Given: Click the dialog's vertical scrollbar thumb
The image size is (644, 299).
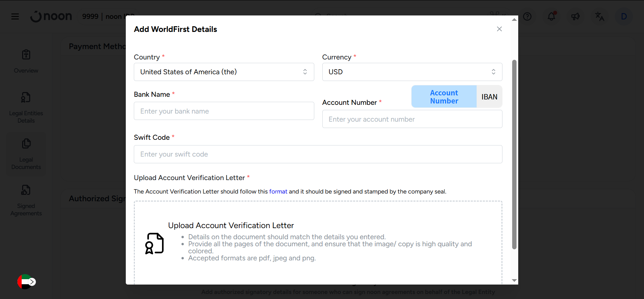Looking at the screenshot, I should click(x=514, y=155).
